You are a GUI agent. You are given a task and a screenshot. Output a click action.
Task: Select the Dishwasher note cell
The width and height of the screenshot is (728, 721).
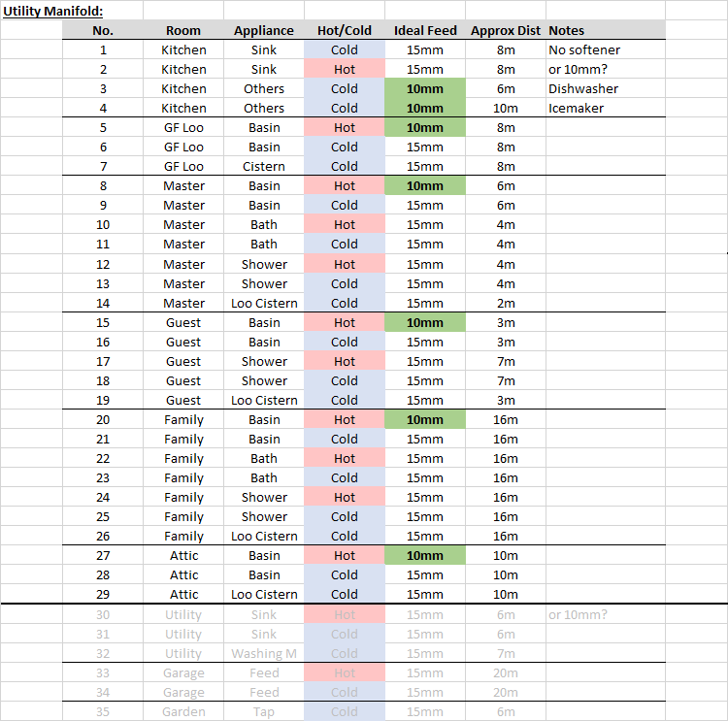pyautogui.click(x=606, y=88)
